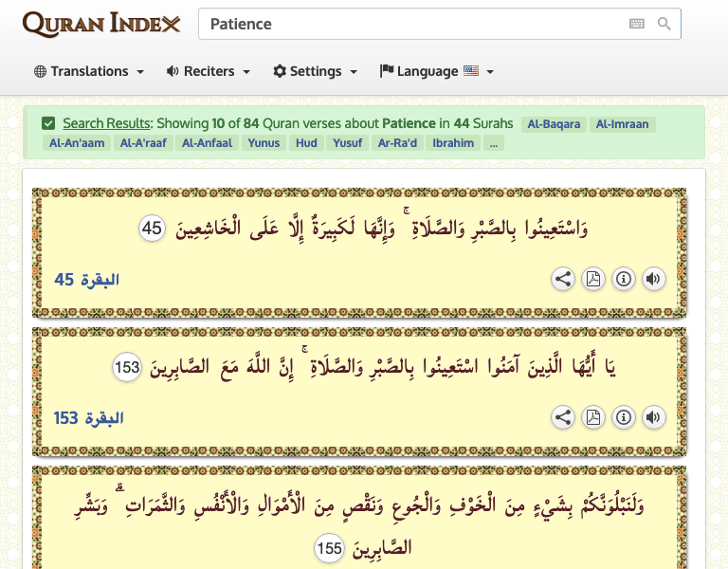This screenshot has width=728, height=569.
Task: Share verse Al-Baqara 153
Action: tap(563, 417)
